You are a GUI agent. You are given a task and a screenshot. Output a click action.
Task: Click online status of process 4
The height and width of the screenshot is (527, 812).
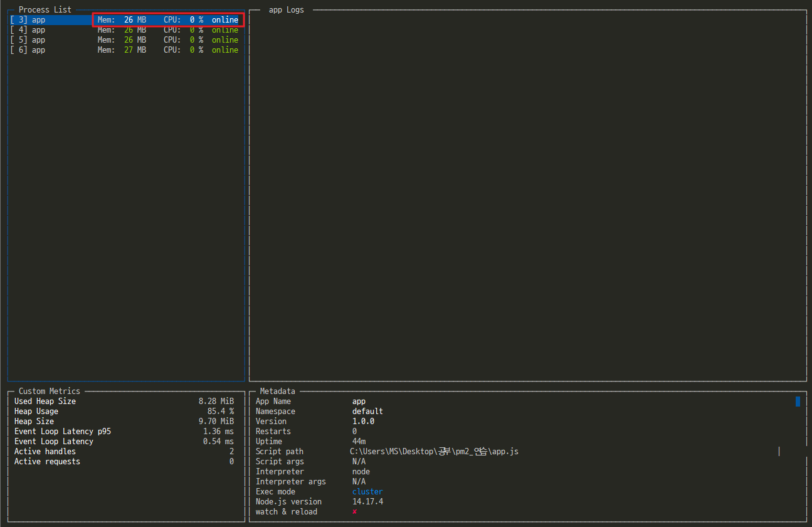tap(225, 30)
